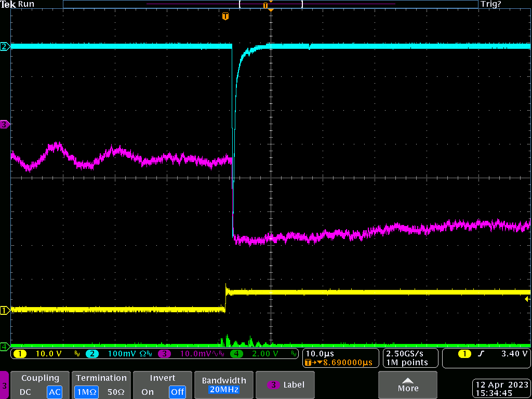Click the yellow trigger level arrow at right edge
Image resolution: width=532 pixels, height=399 pixels.
pos(527,299)
